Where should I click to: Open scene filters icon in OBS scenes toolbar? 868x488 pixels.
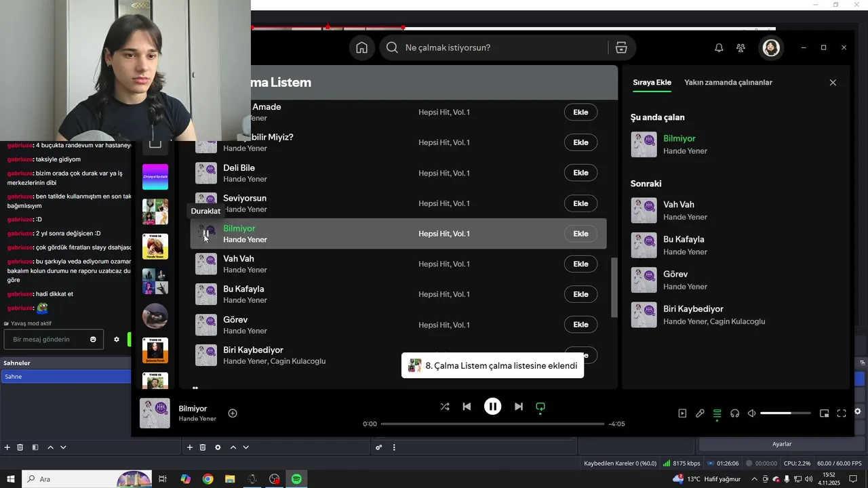click(x=35, y=447)
